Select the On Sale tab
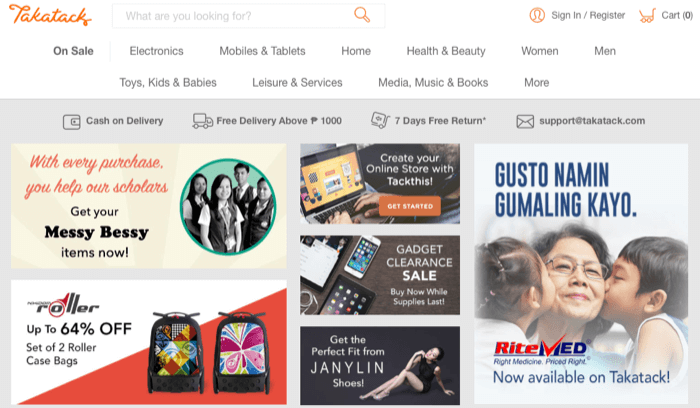700x408 pixels. point(73,51)
